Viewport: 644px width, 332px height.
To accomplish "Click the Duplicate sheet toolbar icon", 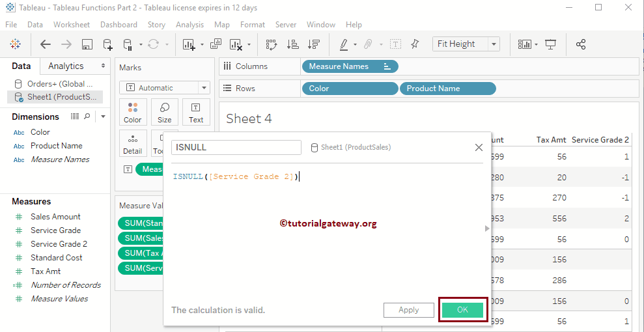I will 216,44.
